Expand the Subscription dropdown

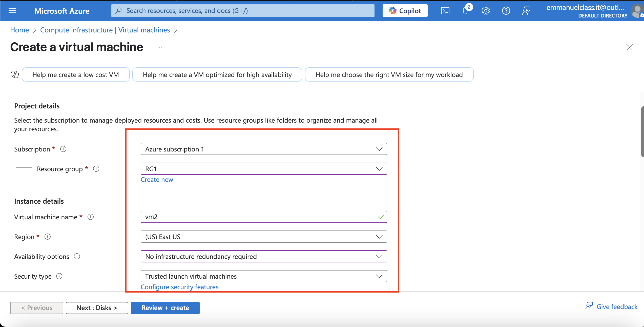tap(264, 149)
